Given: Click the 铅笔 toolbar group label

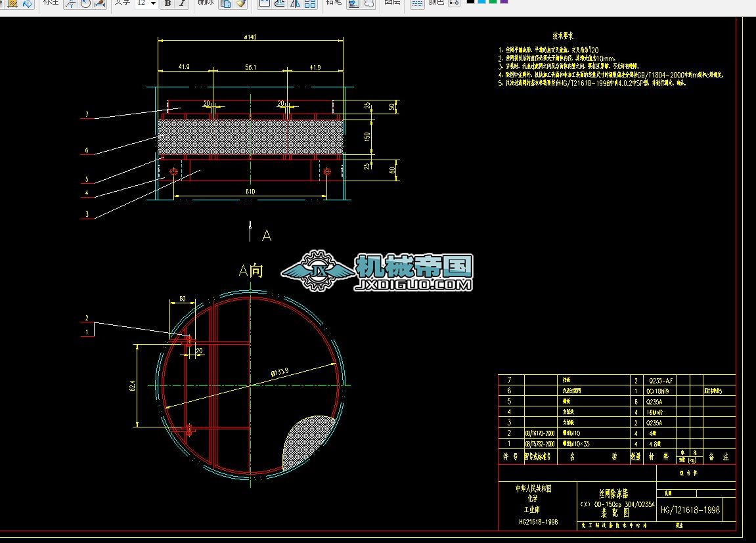Looking at the screenshot, I should coord(334,2).
